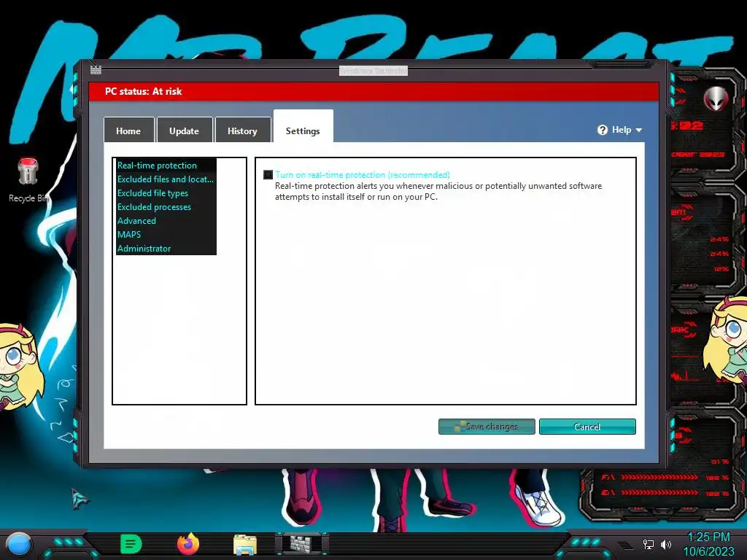Click the Alienware head icon on sidebar
The width and height of the screenshot is (747, 560).
[716, 98]
